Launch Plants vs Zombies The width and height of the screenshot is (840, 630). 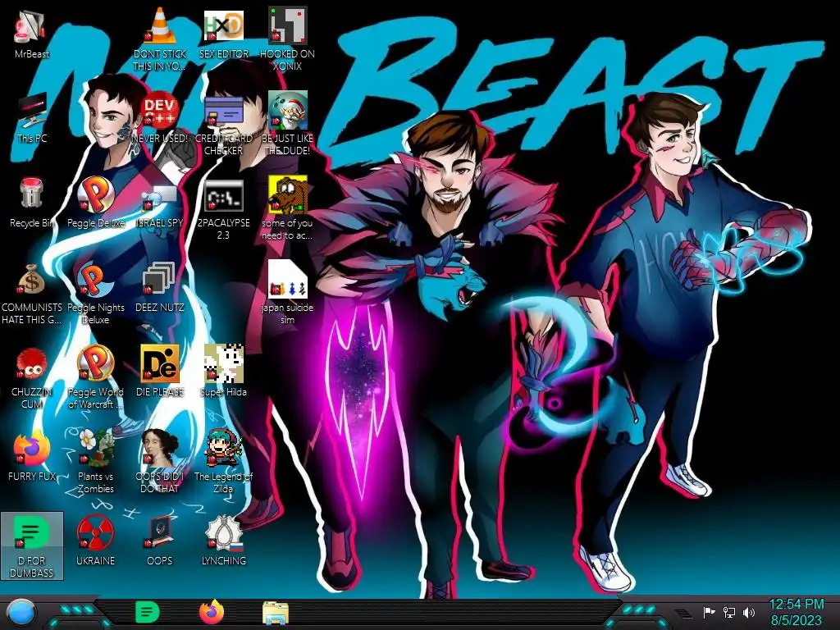tap(95, 449)
